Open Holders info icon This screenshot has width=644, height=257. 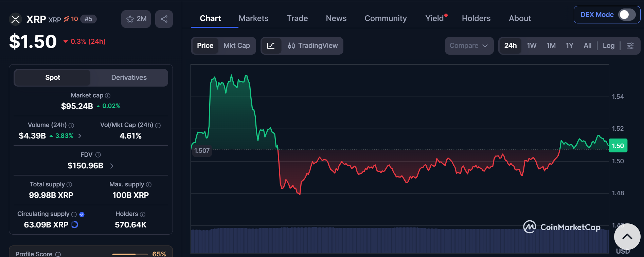click(x=143, y=214)
